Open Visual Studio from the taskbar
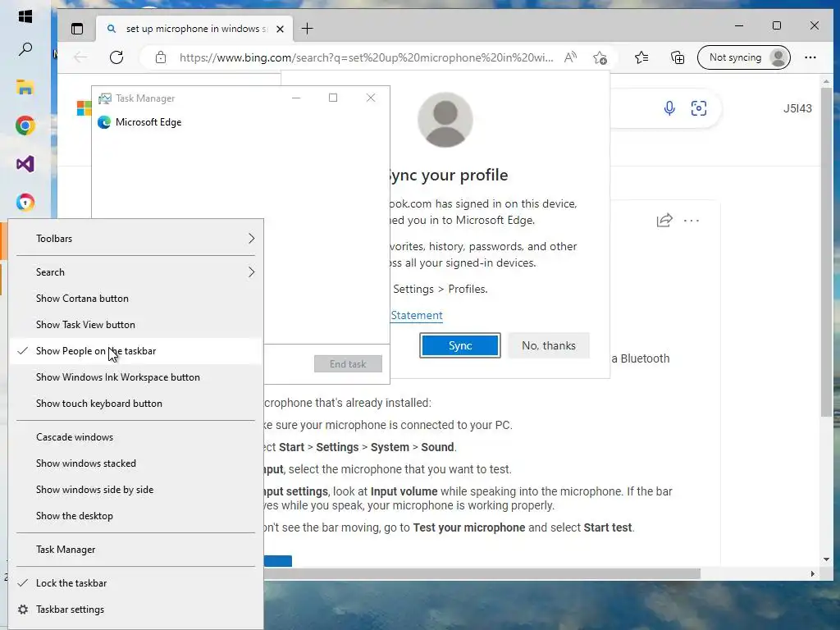The height and width of the screenshot is (630, 840). pos(25,164)
